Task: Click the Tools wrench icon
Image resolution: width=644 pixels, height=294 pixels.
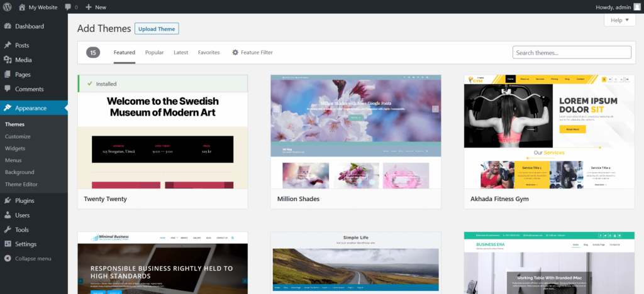Action: click(8, 230)
